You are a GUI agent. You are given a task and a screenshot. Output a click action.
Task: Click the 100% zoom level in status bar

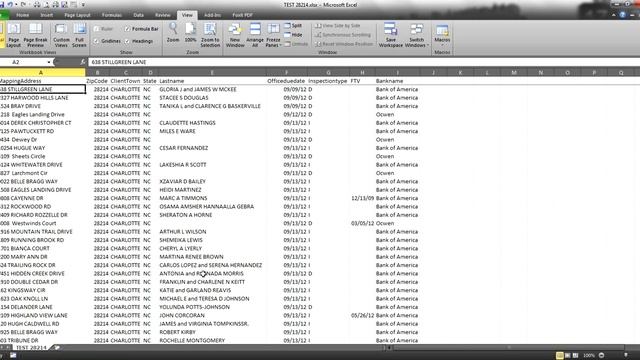[x=588, y=356]
